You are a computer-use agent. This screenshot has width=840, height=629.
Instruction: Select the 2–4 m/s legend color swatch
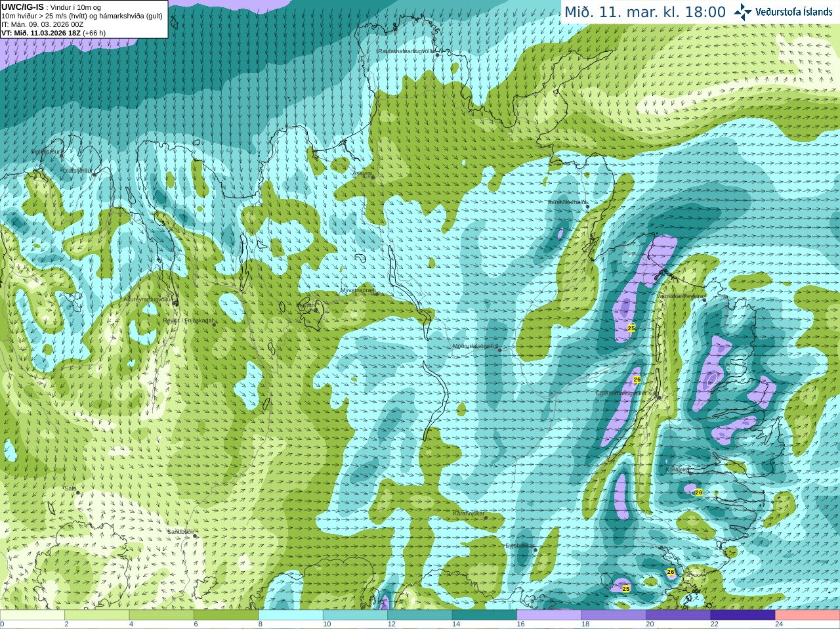[x=96, y=615]
